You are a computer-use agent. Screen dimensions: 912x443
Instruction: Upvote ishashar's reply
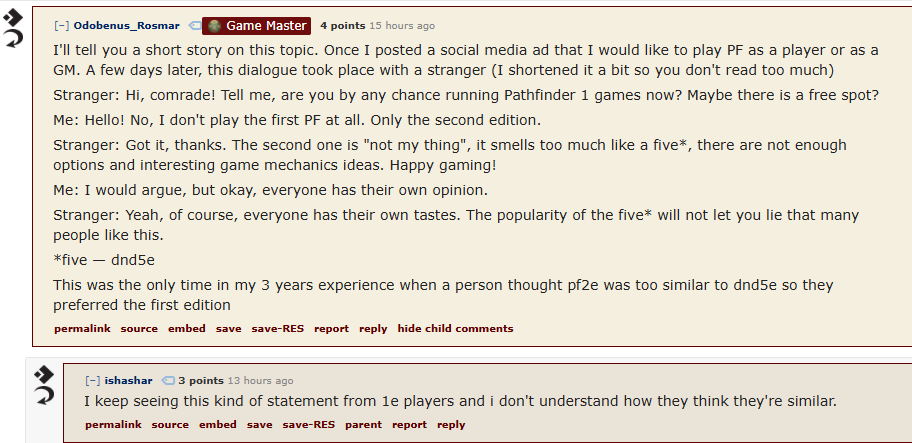(44, 374)
